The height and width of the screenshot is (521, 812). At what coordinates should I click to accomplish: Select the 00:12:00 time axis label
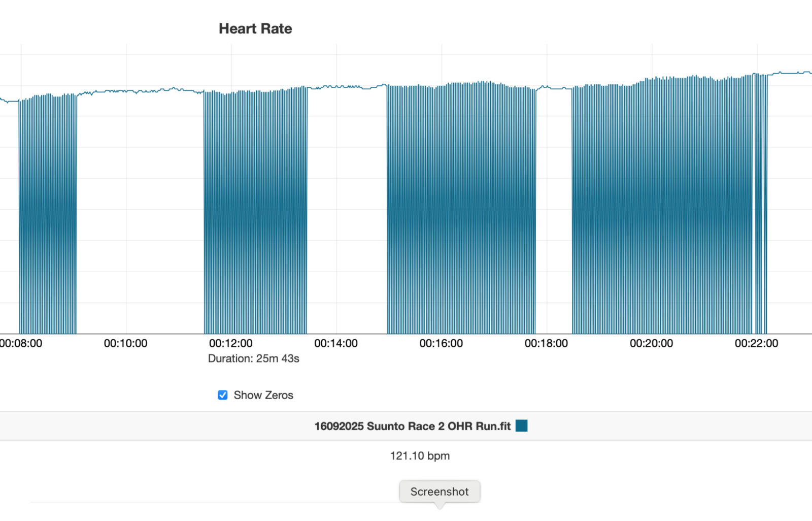click(x=231, y=343)
